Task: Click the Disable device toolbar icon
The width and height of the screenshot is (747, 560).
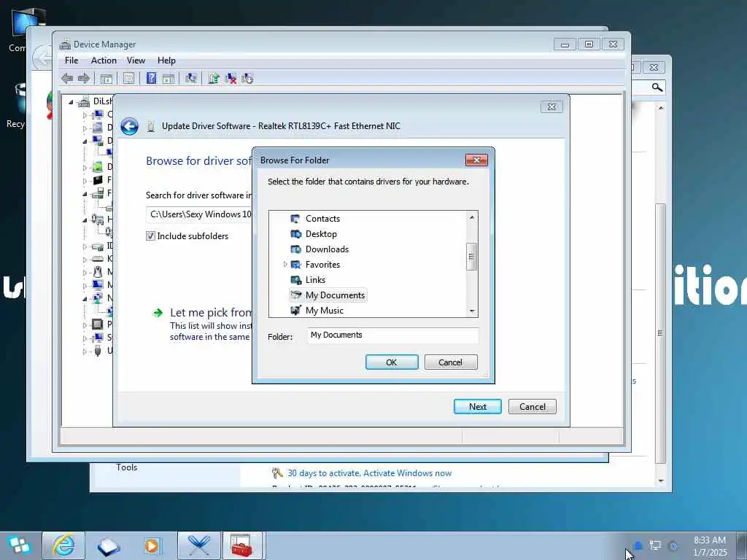Action: tap(247, 79)
